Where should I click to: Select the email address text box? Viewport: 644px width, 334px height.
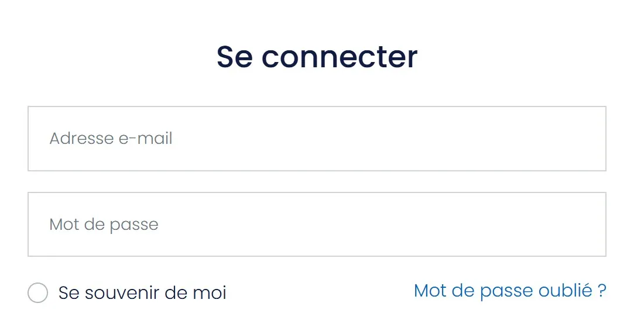tap(317, 139)
